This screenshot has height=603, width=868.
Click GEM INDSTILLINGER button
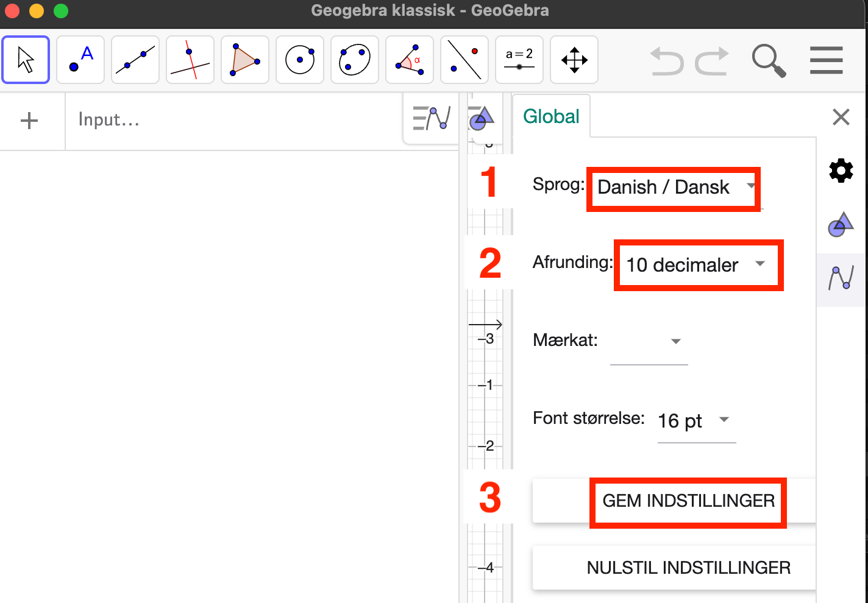point(674,501)
